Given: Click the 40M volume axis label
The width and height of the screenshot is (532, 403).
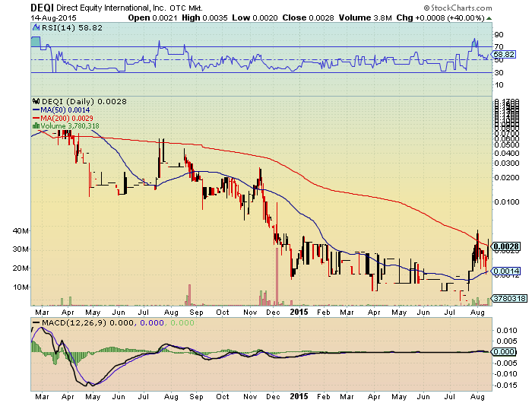Looking at the screenshot, I should point(21,231).
